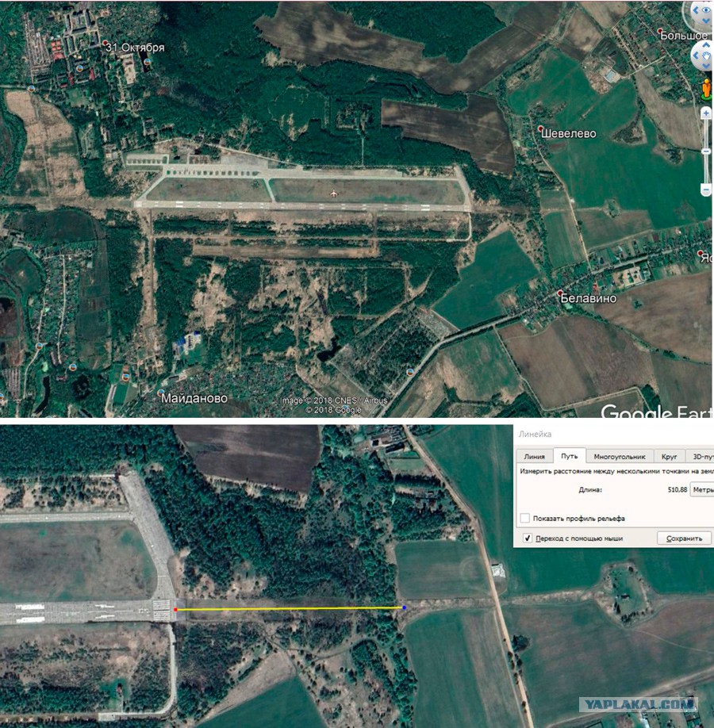Click the red start point of the yellow ruler line
The height and width of the screenshot is (728, 714).
(x=175, y=609)
